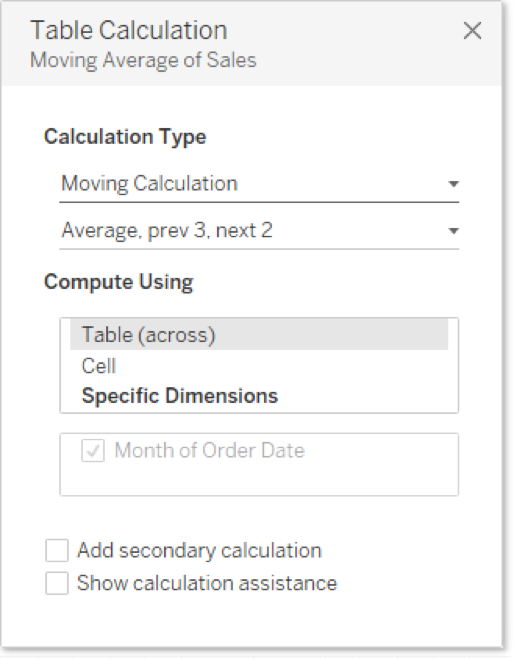
Task: Click blank area right of the Cell option
Action: click(282, 366)
